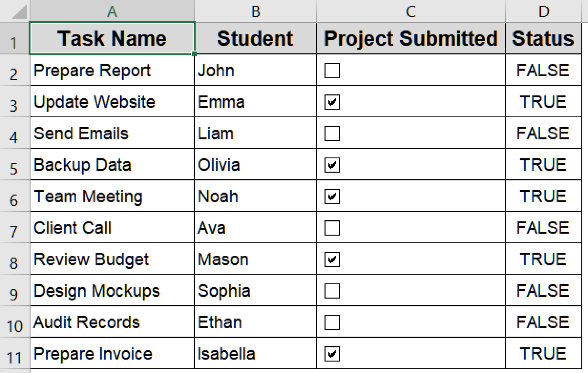Click the cell containing John

coord(256,70)
